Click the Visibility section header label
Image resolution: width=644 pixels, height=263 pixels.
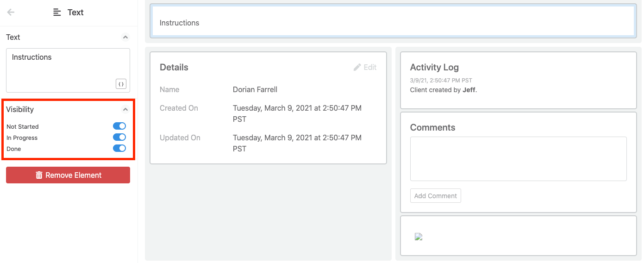tap(20, 109)
